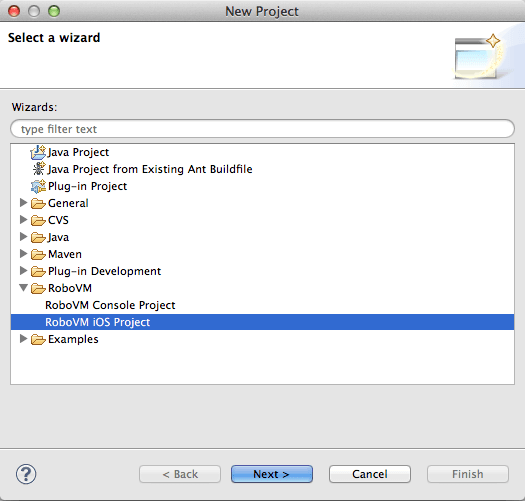Click the Plug-in Project icon
Image resolution: width=525 pixels, height=501 pixels.
pyautogui.click(x=38, y=186)
